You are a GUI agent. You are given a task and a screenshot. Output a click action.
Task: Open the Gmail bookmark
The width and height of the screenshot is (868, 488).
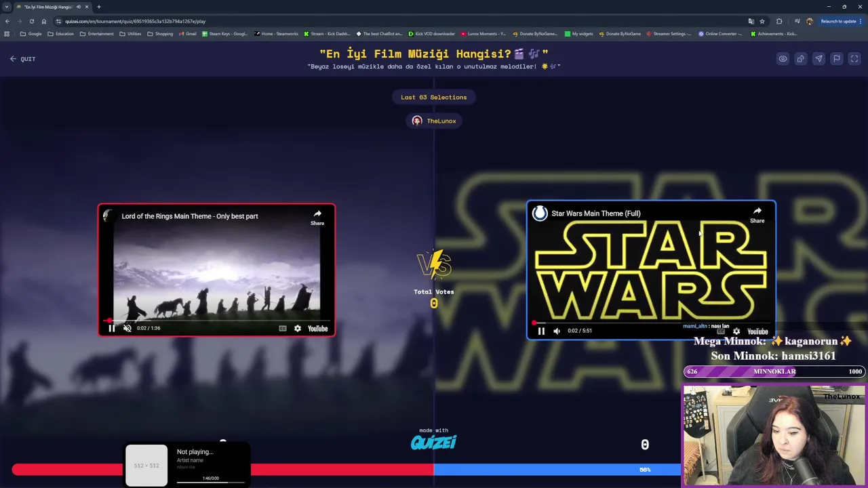[x=187, y=34]
